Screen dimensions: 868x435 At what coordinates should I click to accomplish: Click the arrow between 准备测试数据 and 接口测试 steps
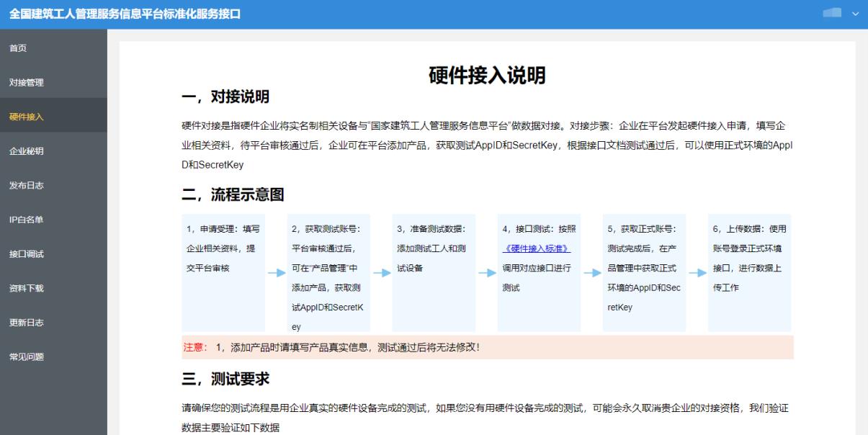pyautogui.click(x=487, y=273)
